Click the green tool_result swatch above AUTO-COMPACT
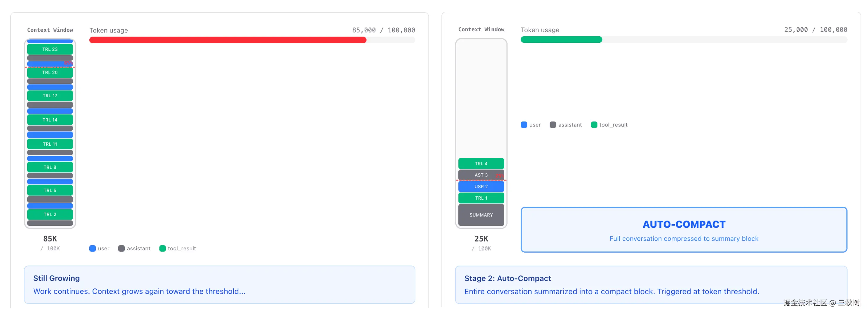Screen dimensions: 868x315 coord(594,125)
